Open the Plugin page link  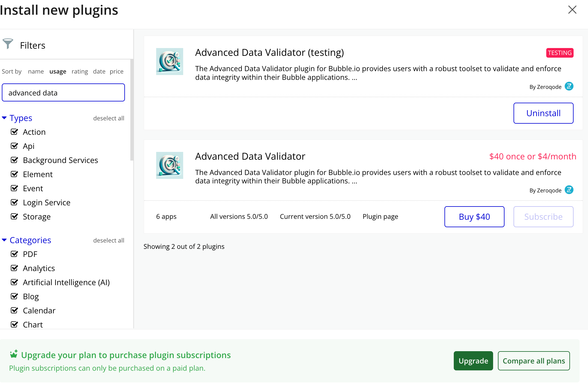[380, 216]
